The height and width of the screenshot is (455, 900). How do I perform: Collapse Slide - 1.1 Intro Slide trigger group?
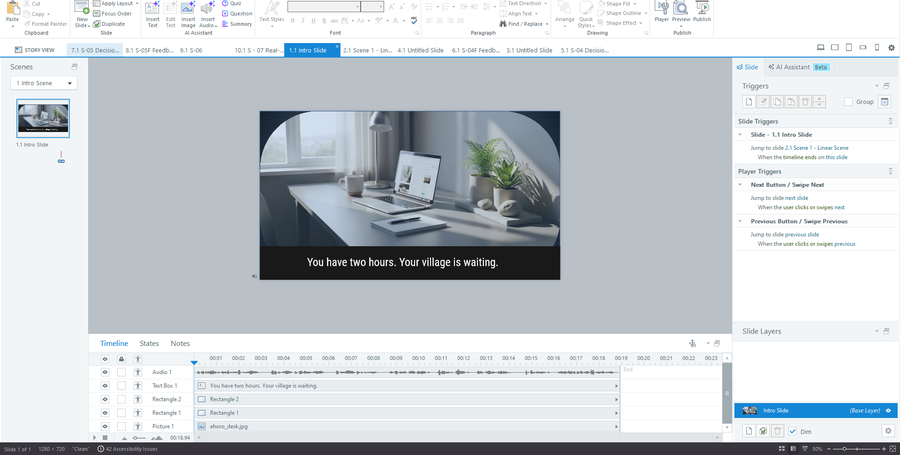point(740,134)
